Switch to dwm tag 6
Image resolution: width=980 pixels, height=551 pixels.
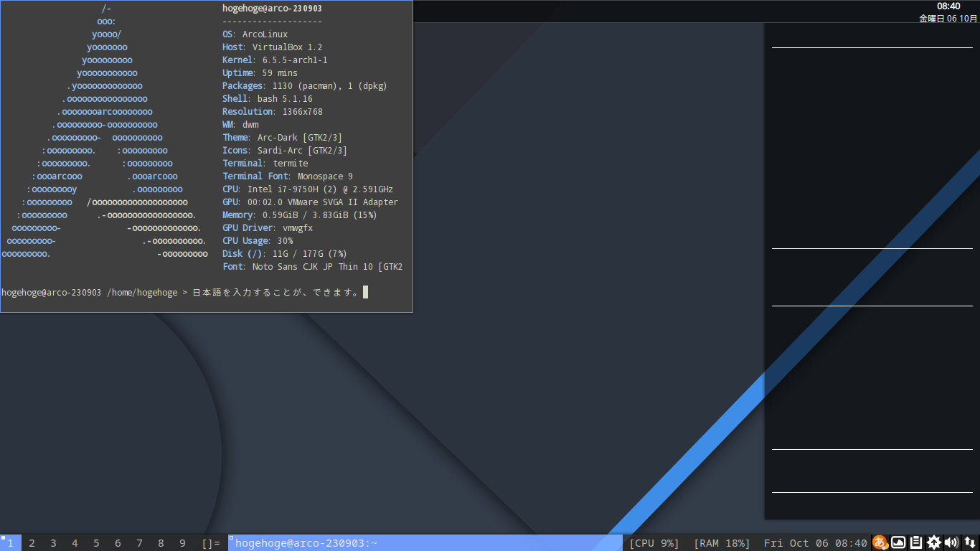tap(118, 543)
